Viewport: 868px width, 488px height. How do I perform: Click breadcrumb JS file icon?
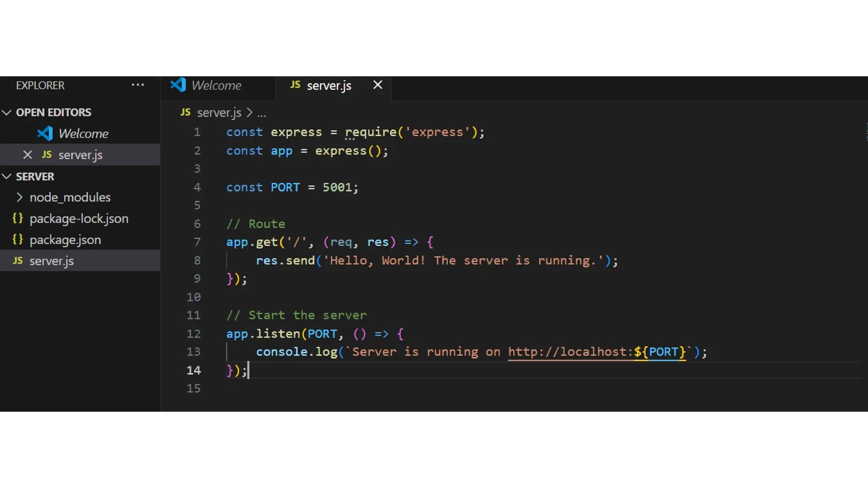click(185, 112)
